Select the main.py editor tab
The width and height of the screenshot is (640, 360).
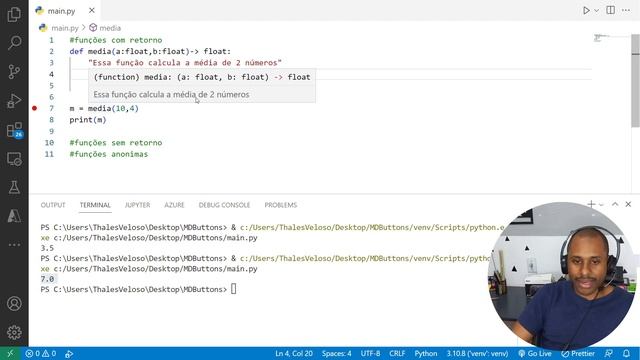pyautogui.click(x=64, y=11)
